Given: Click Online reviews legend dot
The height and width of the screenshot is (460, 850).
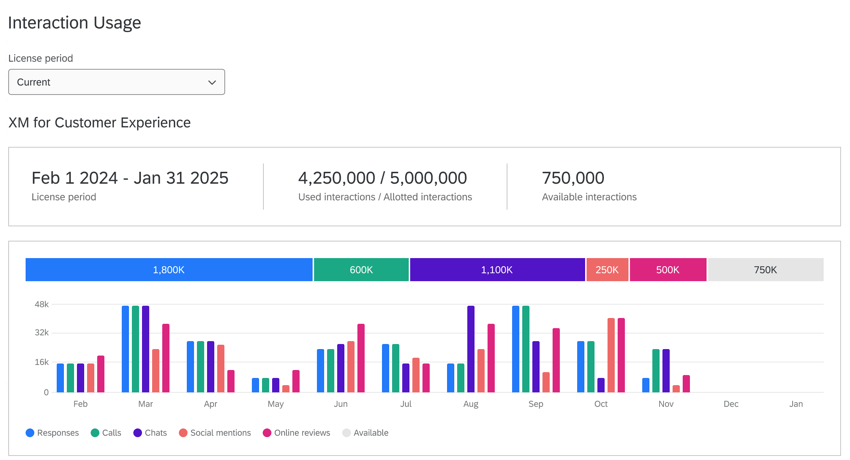Looking at the screenshot, I should point(267,433).
